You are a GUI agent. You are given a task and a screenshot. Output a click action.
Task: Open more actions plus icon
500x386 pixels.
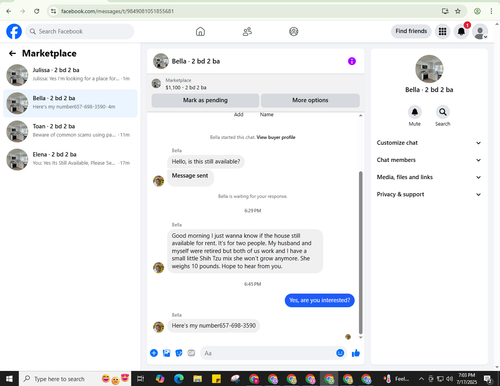point(154,353)
